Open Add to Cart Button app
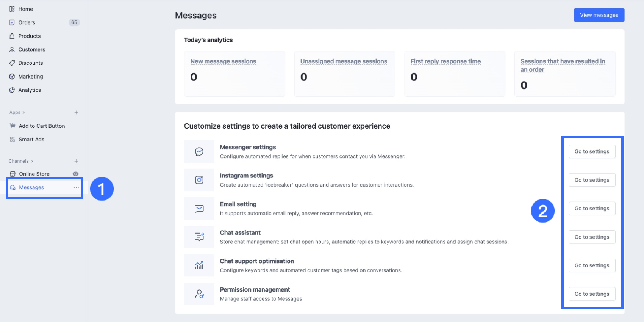 42,126
